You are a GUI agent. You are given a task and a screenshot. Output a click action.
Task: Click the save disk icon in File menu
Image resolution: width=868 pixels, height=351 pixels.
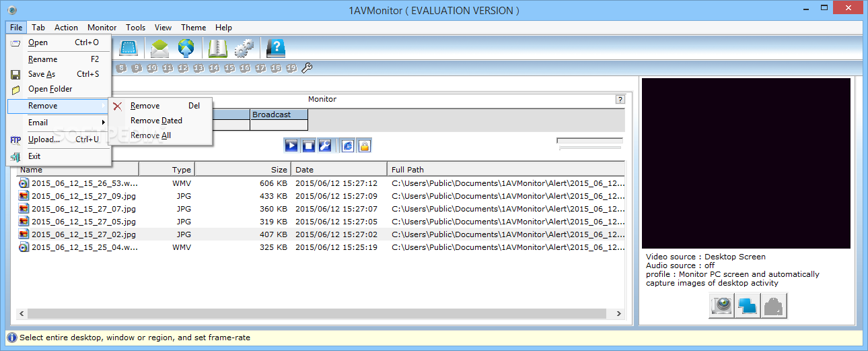[15, 75]
